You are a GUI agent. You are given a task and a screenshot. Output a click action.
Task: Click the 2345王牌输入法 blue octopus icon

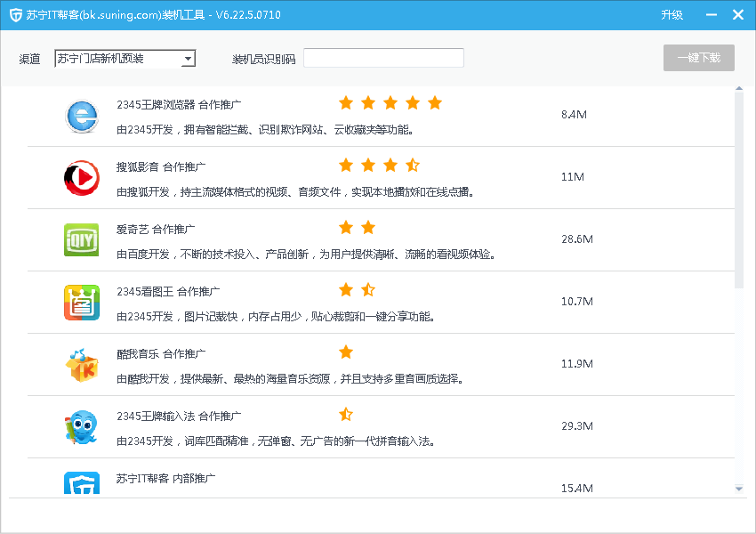(x=82, y=427)
